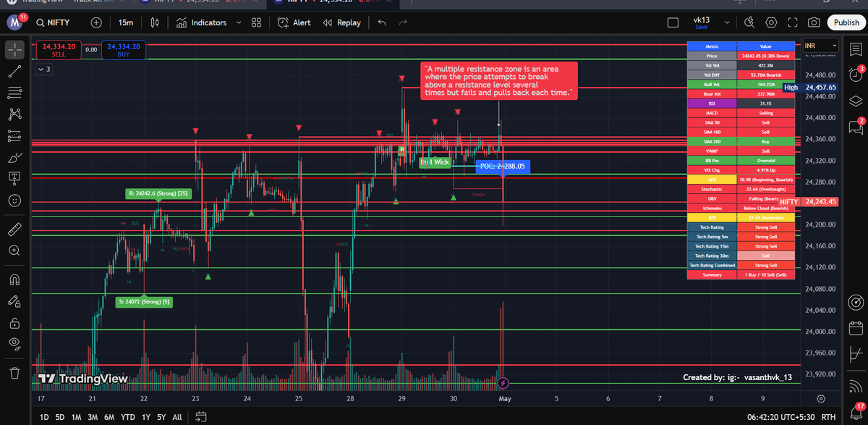The width and height of the screenshot is (868, 425).
Task: Open the forecasting and measurement tools
Action: pyautogui.click(x=14, y=135)
